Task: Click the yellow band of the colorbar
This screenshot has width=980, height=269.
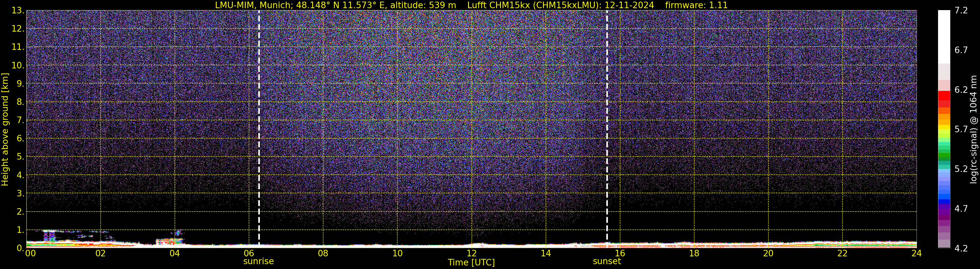Action: point(944,128)
